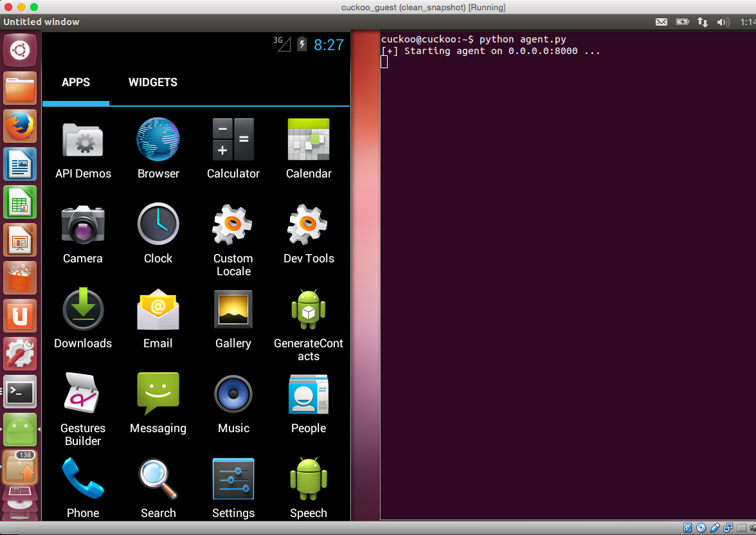Select Android emulator icon in launcher
This screenshot has height=535, width=756.
coord(20,430)
